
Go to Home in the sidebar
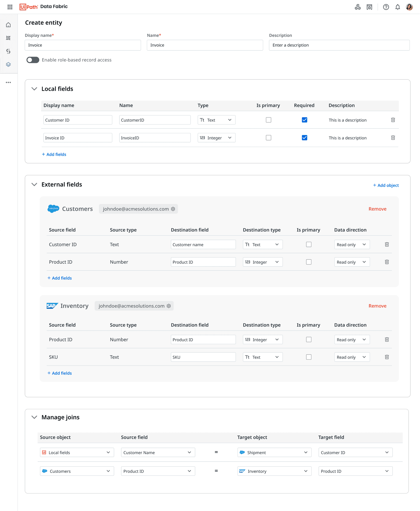(8, 25)
